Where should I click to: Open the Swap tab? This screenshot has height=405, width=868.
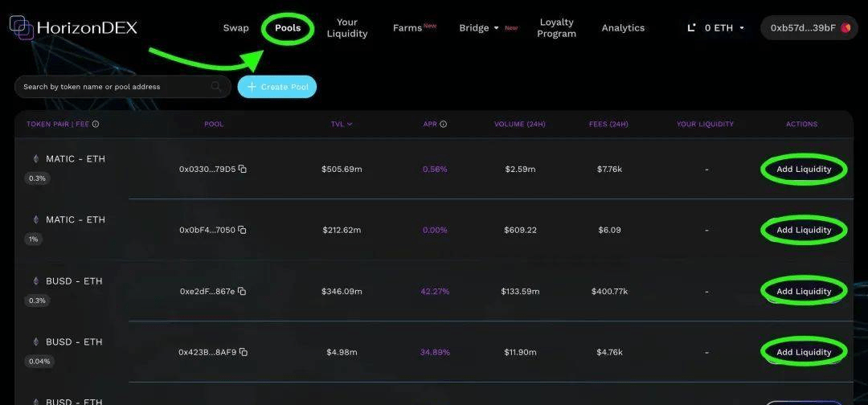(235, 27)
